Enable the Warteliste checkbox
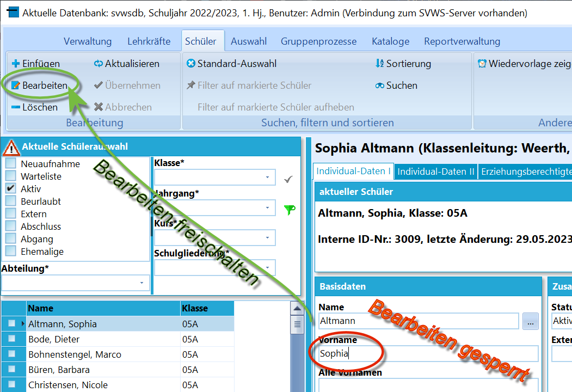The width and height of the screenshot is (572, 392). (11, 175)
